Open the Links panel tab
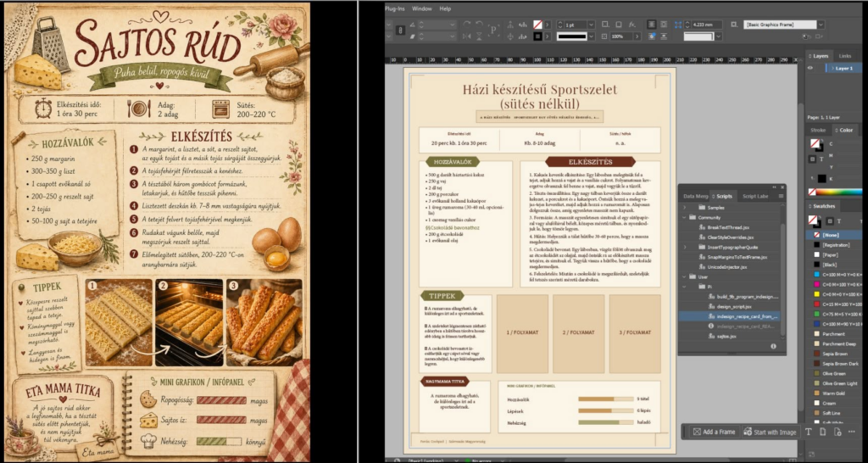 [845, 56]
